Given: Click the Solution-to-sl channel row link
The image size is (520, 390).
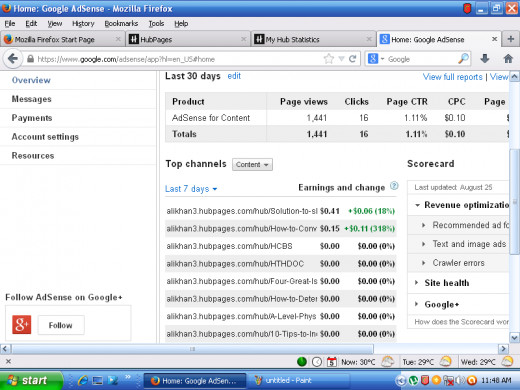Looking at the screenshot, I should (x=242, y=211).
